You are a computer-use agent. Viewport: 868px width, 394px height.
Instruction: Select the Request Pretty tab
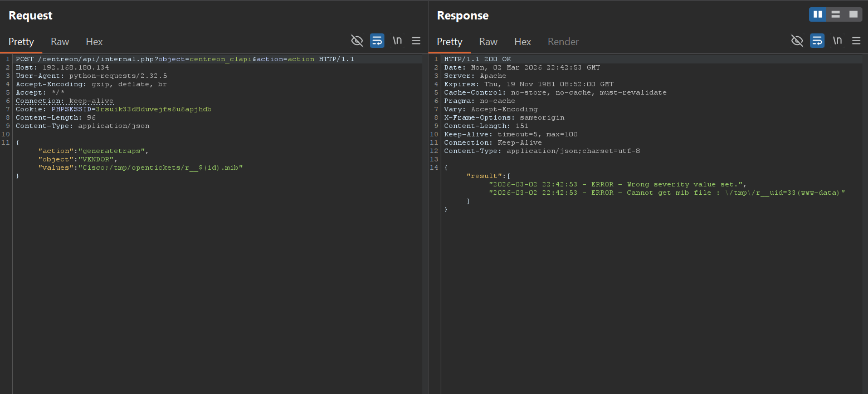pos(21,42)
